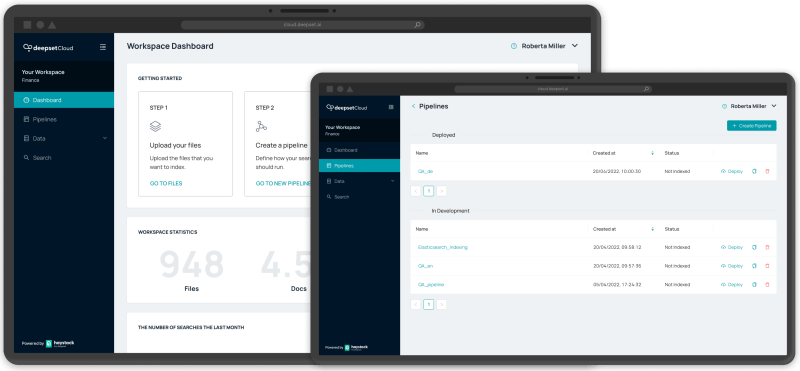
Task: Click the search magnifier in the back window address bar
Action: coord(417,24)
